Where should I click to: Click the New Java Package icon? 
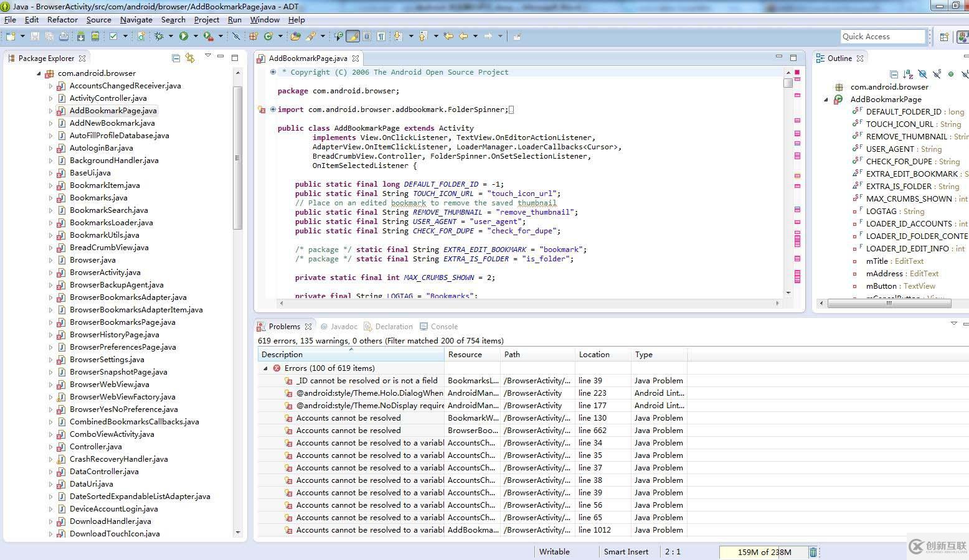(x=253, y=36)
